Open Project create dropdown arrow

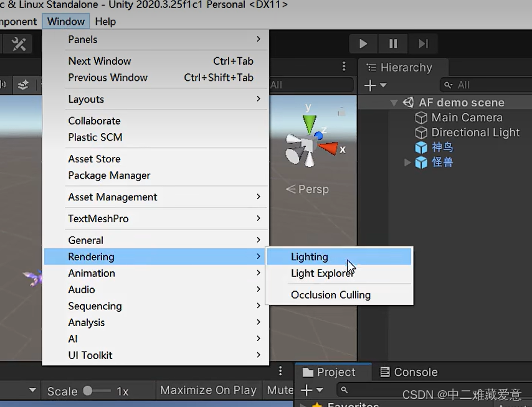(320, 390)
